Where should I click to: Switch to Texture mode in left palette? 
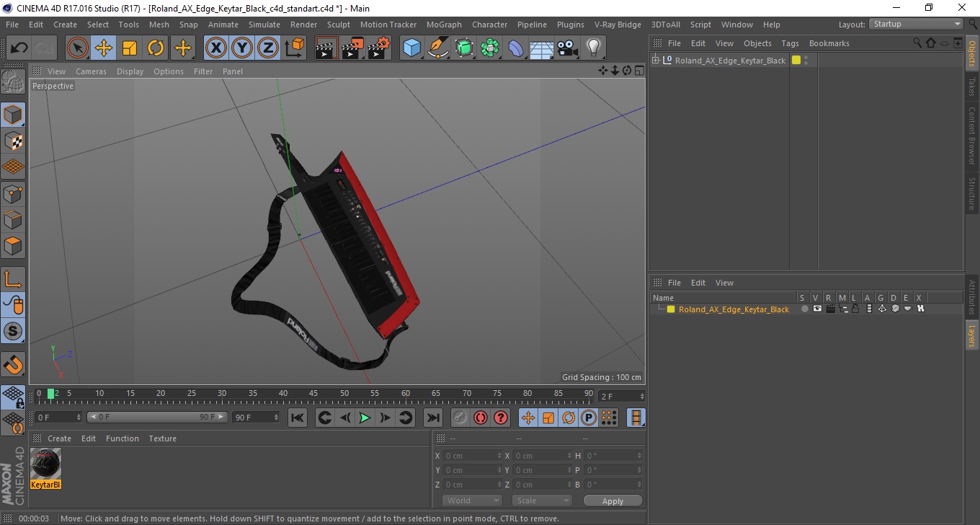point(13,141)
